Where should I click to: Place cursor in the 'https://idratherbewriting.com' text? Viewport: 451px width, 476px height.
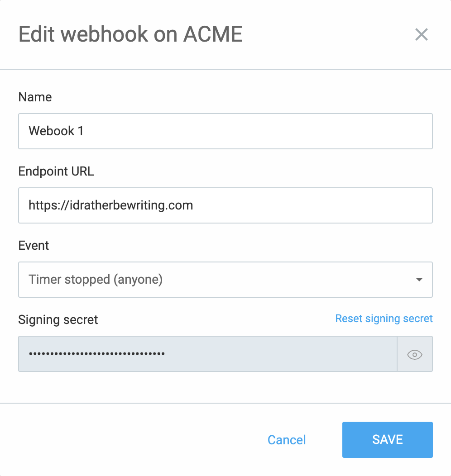111,205
